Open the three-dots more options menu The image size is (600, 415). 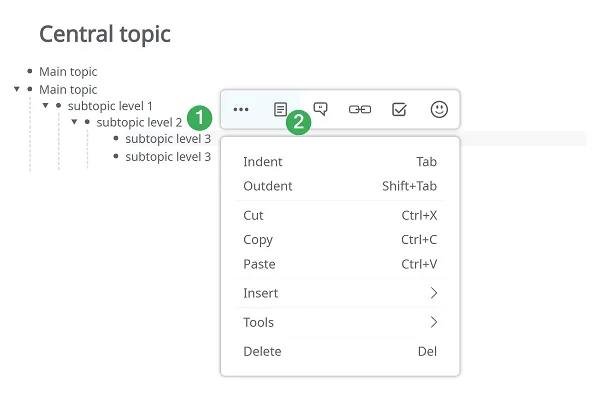click(241, 109)
